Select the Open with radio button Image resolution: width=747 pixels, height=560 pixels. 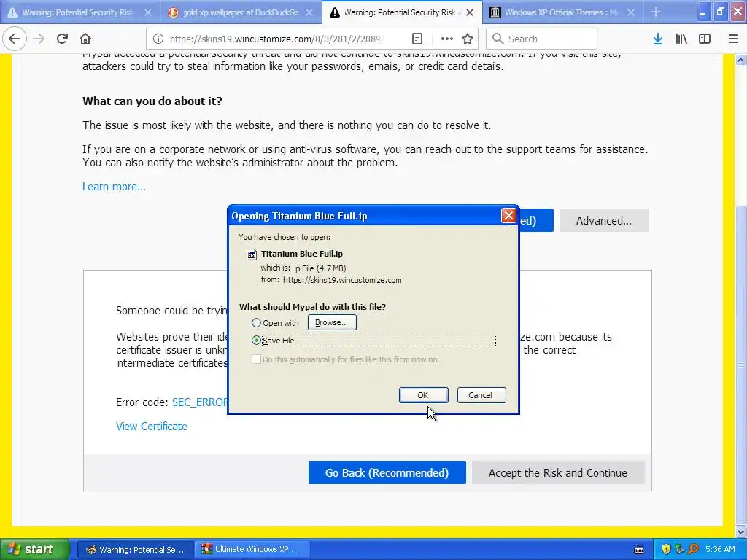[256, 323]
